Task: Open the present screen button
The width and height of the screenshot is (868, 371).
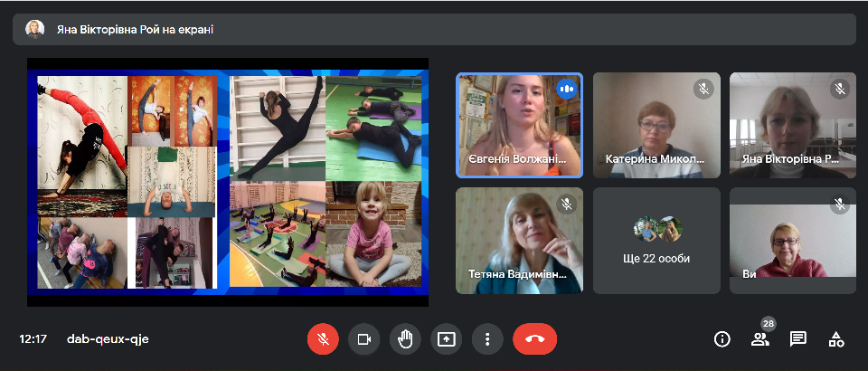Action: pyautogui.click(x=446, y=339)
